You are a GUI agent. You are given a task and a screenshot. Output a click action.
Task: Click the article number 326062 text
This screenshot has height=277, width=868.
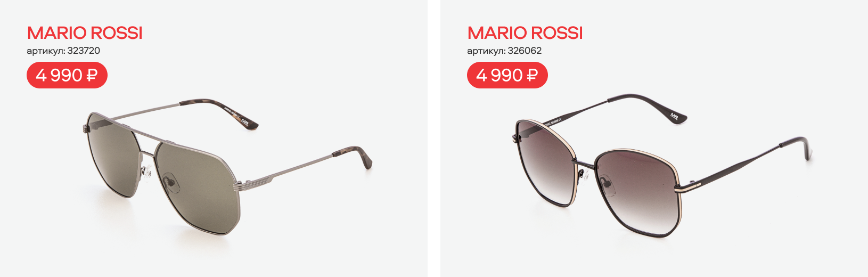(x=504, y=51)
